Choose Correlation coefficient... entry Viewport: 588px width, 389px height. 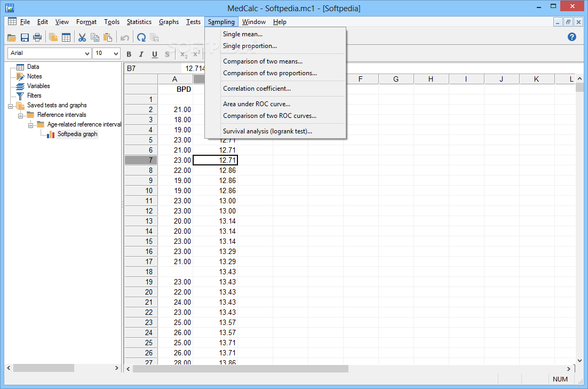click(275, 89)
